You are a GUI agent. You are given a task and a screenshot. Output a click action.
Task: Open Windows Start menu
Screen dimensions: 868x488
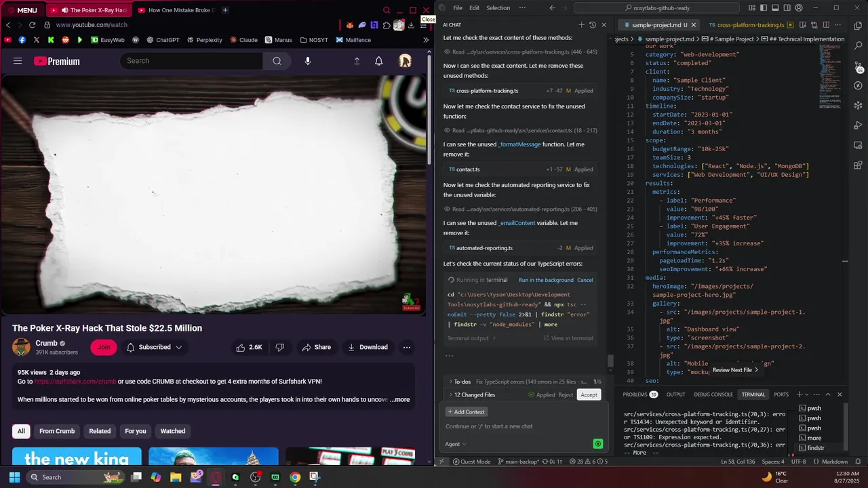coord(14,477)
